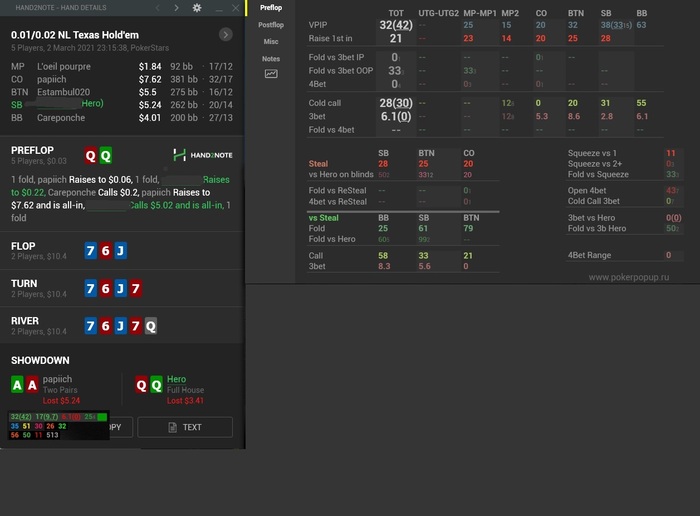Select player papiich at showdown
Image resolution: width=700 pixels, height=516 pixels.
(x=57, y=379)
